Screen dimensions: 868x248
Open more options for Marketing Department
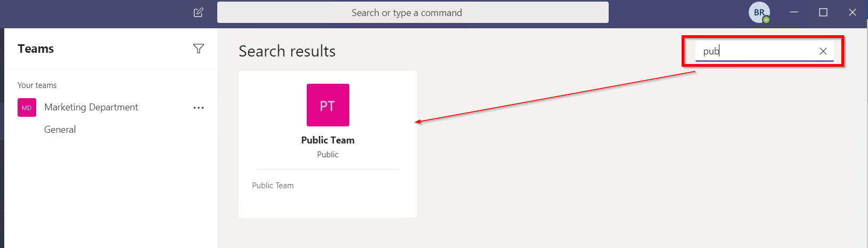point(199,108)
